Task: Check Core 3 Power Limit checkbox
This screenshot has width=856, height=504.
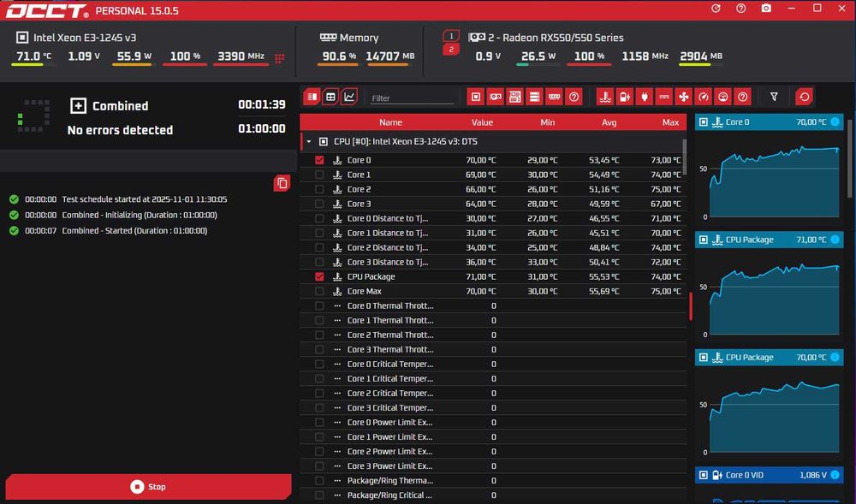Action: tap(319, 465)
